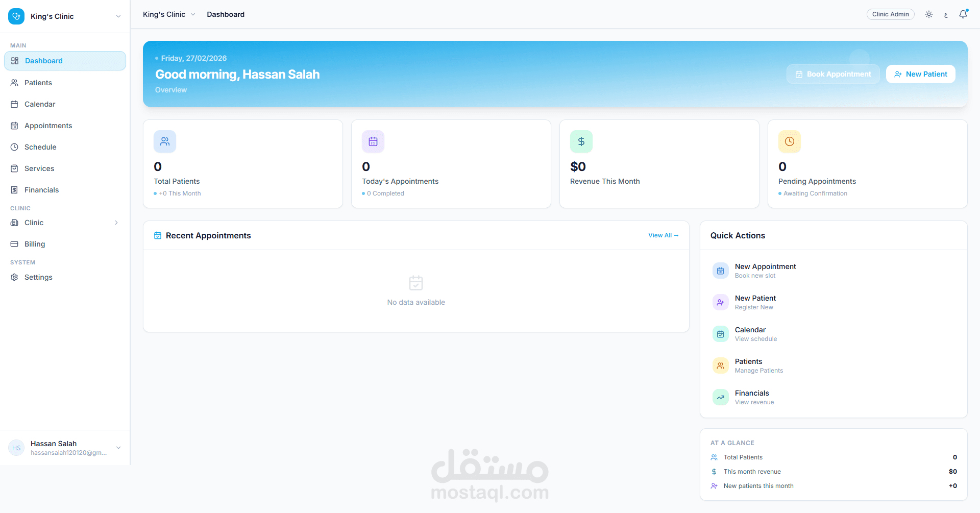The image size is (980, 513).
Task: Go to Dashboard in the sidebar
Action: coord(65,61)
